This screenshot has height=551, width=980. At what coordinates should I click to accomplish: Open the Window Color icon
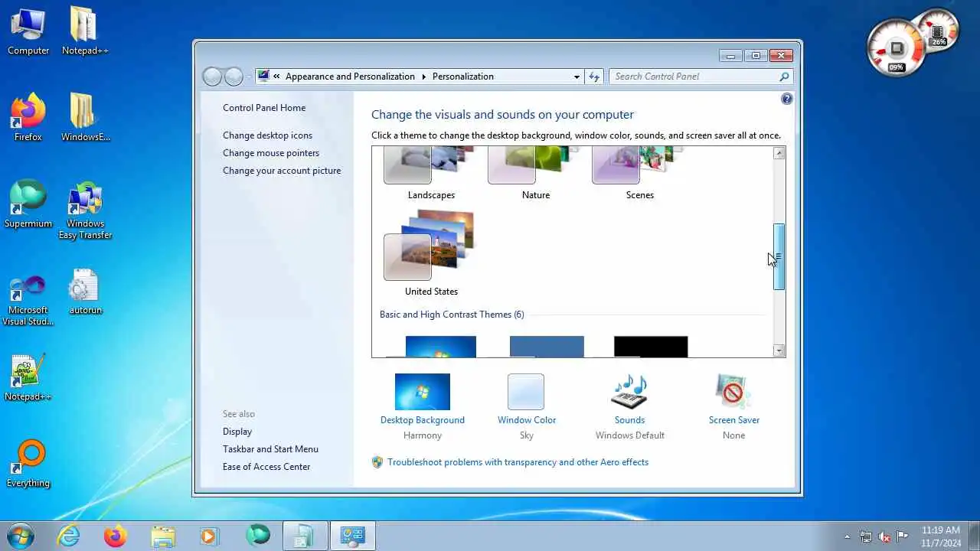coord(526,392)
